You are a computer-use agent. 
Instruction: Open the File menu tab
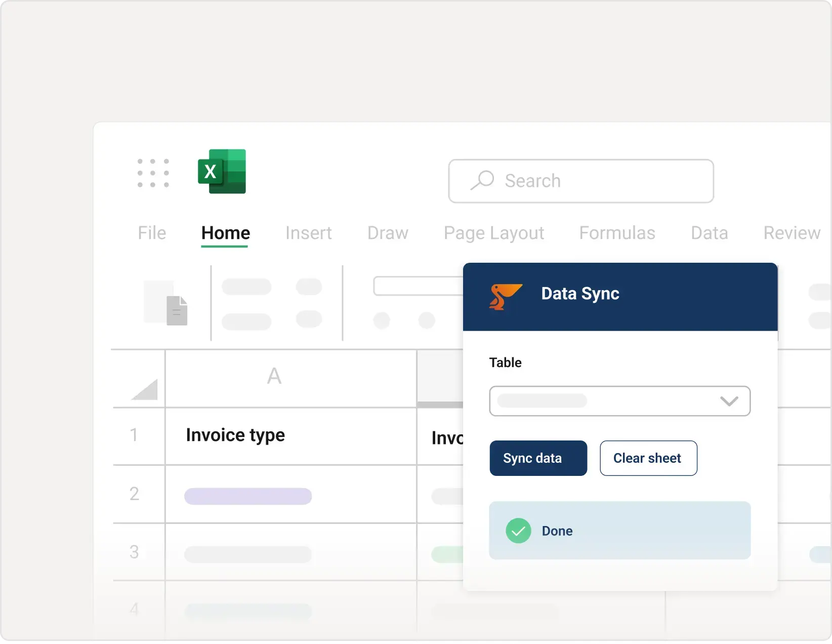tap(152, 233)
